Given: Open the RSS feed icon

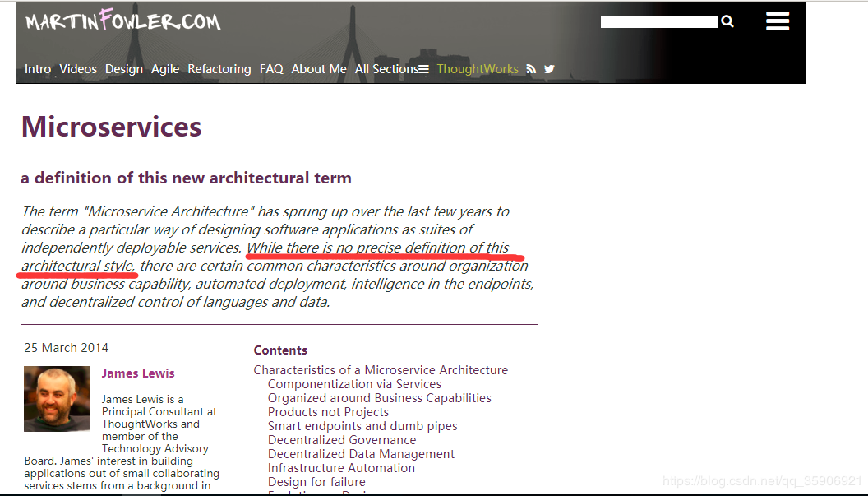Looking at the screenshot, I should [531, 69].
